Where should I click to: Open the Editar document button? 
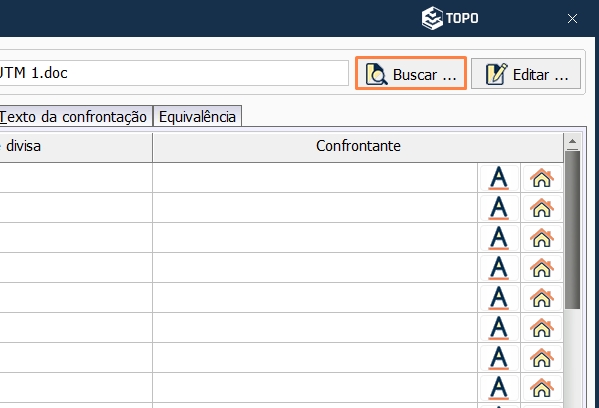tap(526, 73)
